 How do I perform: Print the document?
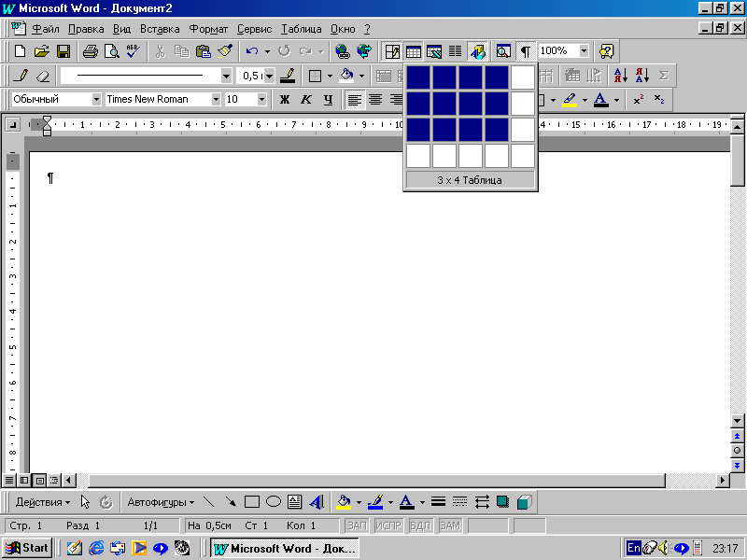coord(90,51)
